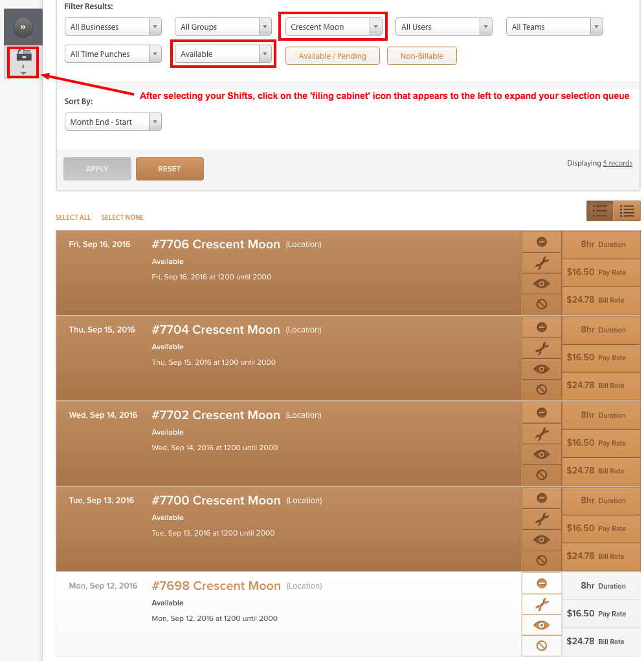Image resolution: width=644 pixels, height=661 pixels.
Task: Click cancel circle icon on shift #7698
Action: click(542, 646)
